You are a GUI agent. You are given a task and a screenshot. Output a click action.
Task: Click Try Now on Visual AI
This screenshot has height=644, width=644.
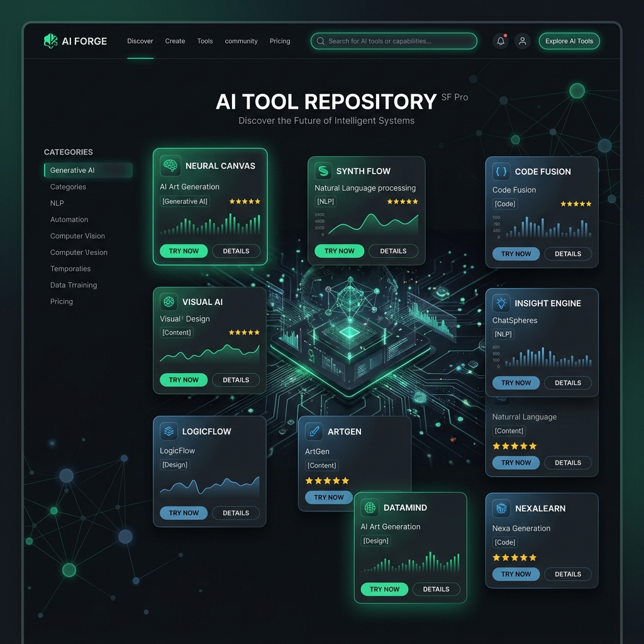(184, 380)
